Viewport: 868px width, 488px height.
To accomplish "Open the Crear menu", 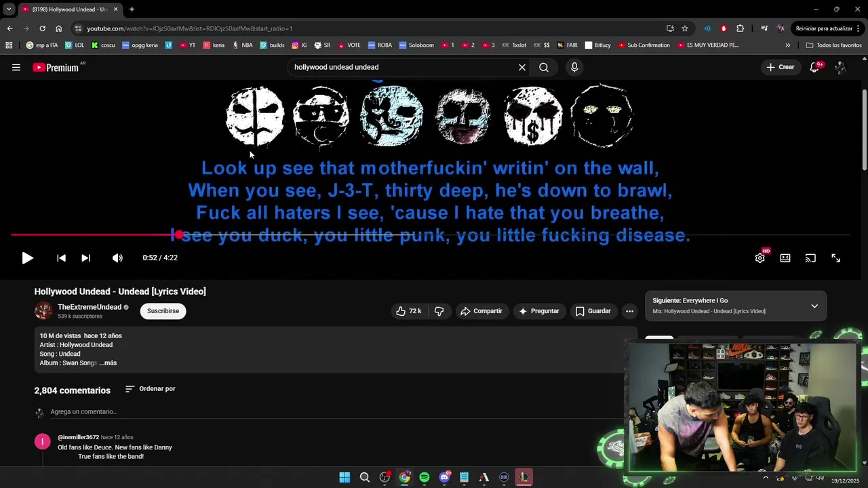I will [781, 67].
